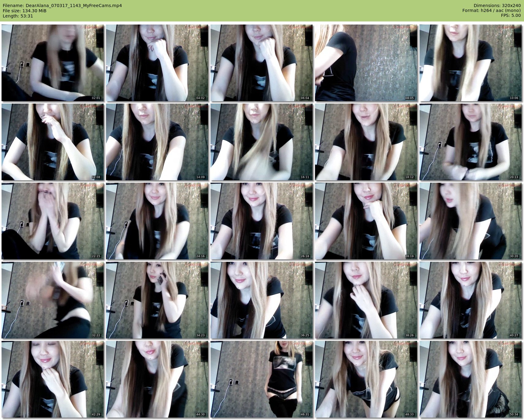Select the frame with timestamp 04:02
Screen dimensions: 524x420
coord(157,63)
